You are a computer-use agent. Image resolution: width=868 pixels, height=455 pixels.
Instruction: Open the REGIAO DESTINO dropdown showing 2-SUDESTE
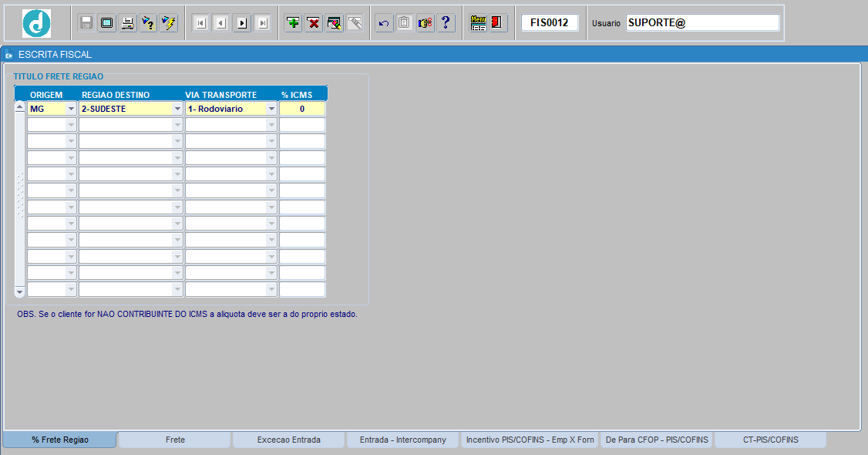[177, 109]
